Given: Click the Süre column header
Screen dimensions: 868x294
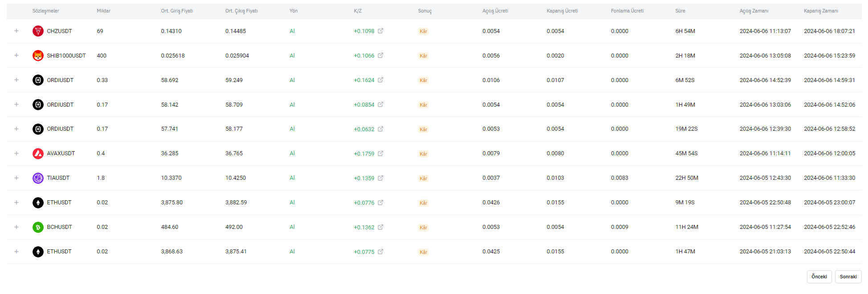Looking at the screenshot, I should pyautogui.click(x=680, y=11).
